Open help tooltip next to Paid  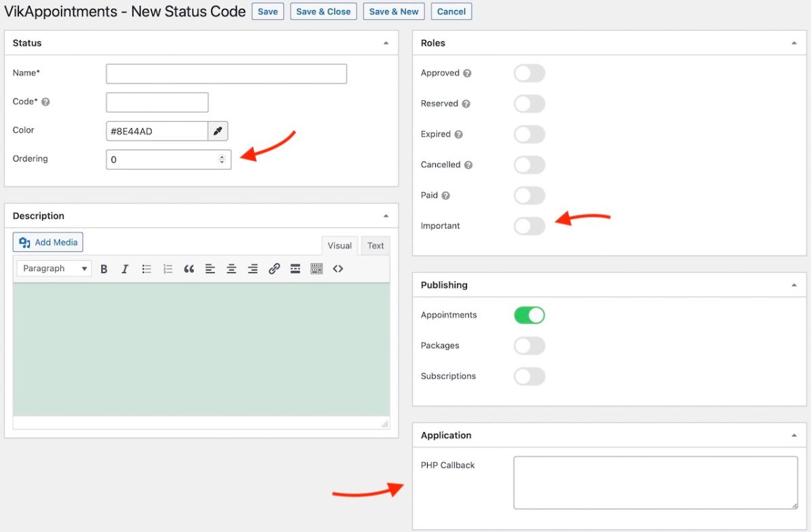tap(445, 195)
